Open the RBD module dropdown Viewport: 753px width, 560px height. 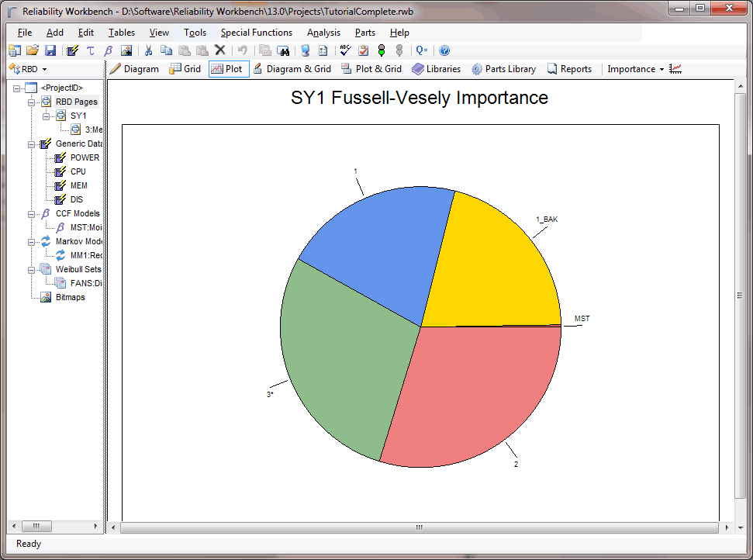tap(28, 69)
